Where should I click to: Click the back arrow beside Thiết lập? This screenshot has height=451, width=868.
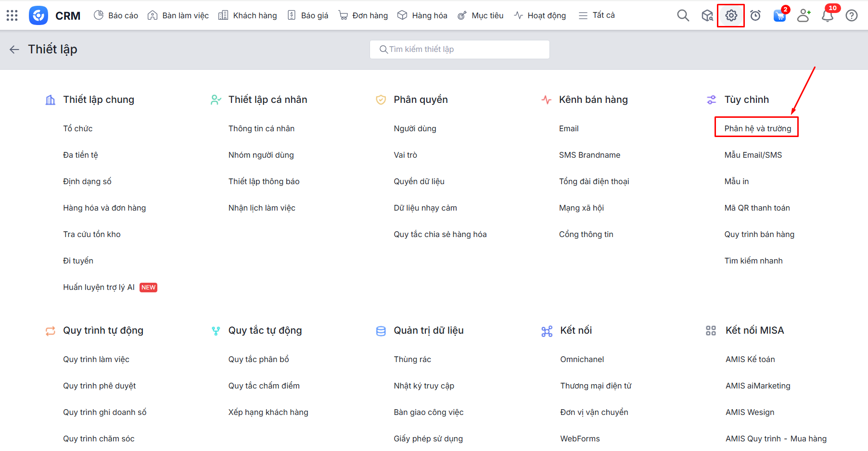point(14,49)
